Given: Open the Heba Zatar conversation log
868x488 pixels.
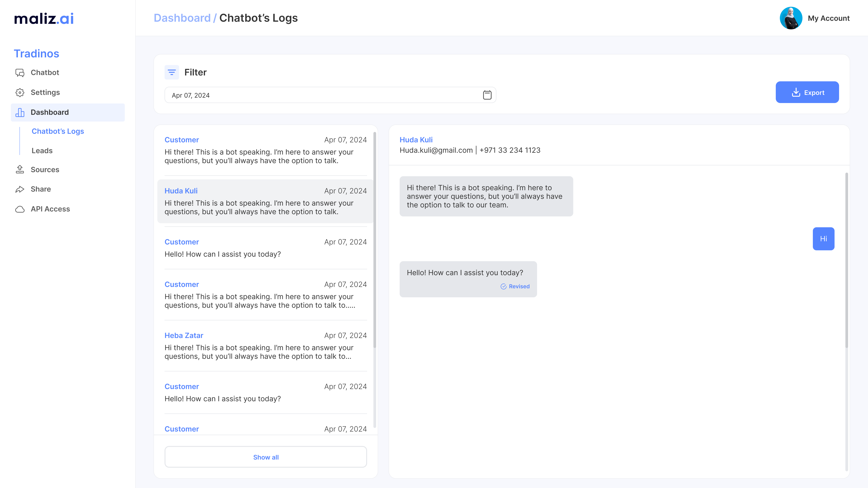Looking at the screenshot, I should [x=265, y=345].
